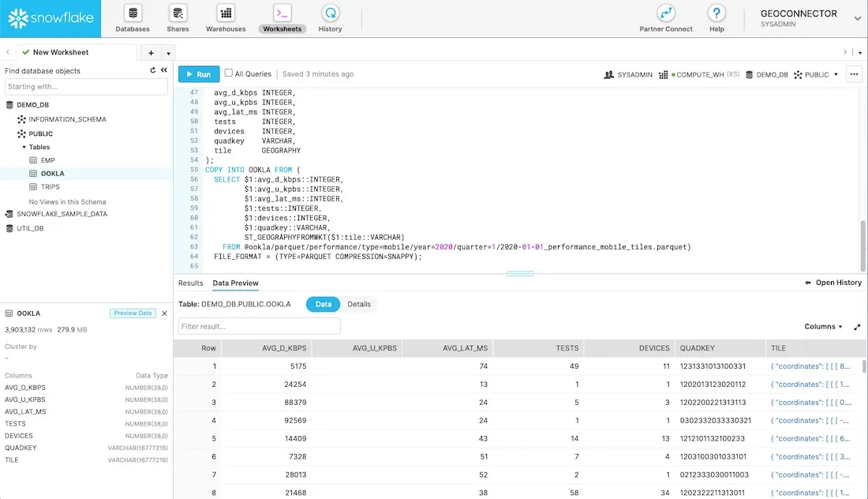Select the Shares icon in top navigation
Image resolution: width=868 pixels, height=499 pixels.
(178, 17)
